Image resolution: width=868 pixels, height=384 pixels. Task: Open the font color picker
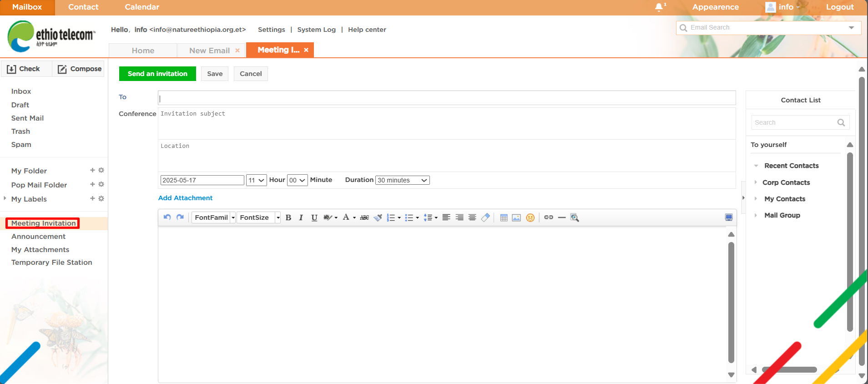click(346, 217)
